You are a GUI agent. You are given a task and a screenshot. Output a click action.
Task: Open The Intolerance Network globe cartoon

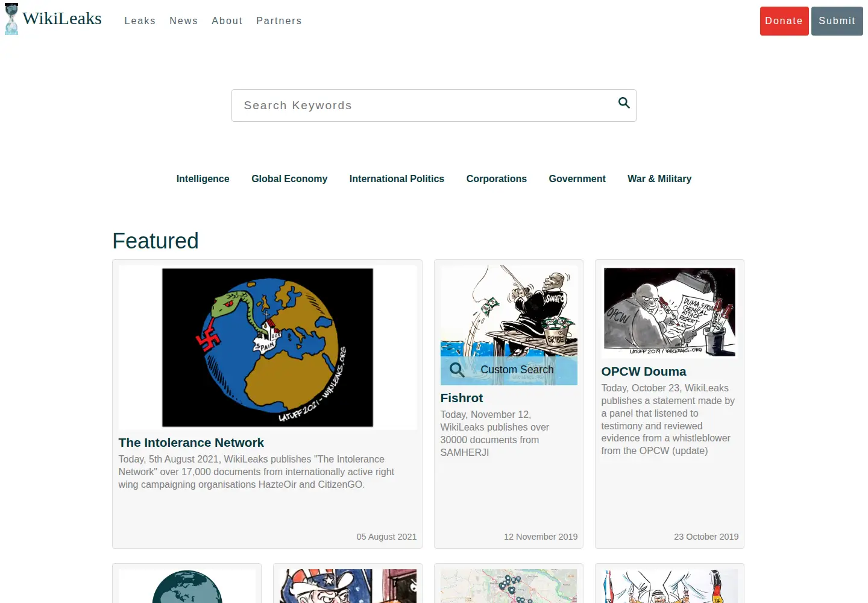(268, 347)
